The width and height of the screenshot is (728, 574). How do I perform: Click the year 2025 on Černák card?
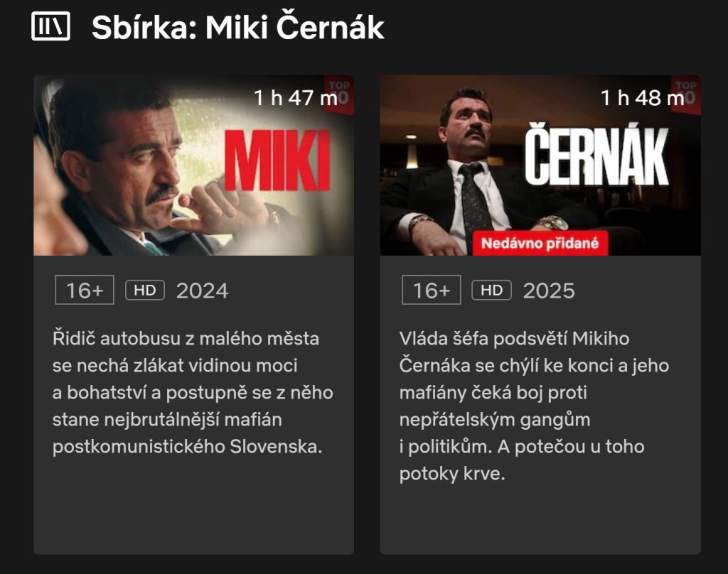[549, 291]
